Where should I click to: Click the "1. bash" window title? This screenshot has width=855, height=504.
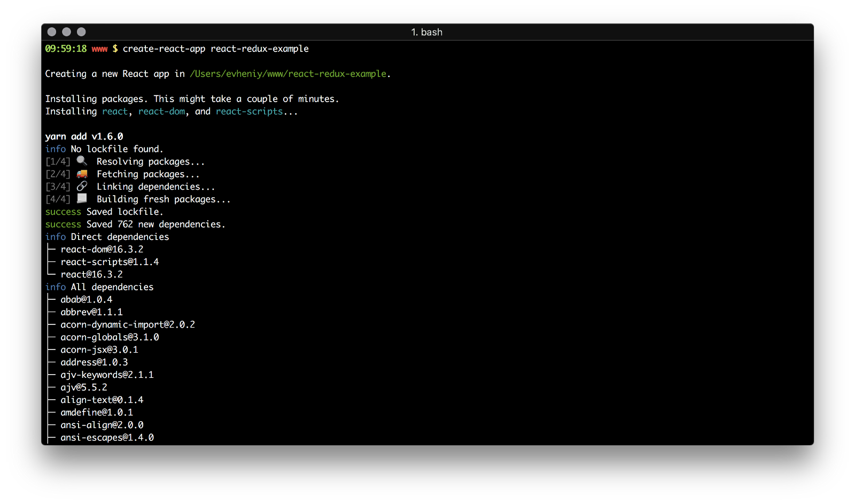[x=426, y=32]
